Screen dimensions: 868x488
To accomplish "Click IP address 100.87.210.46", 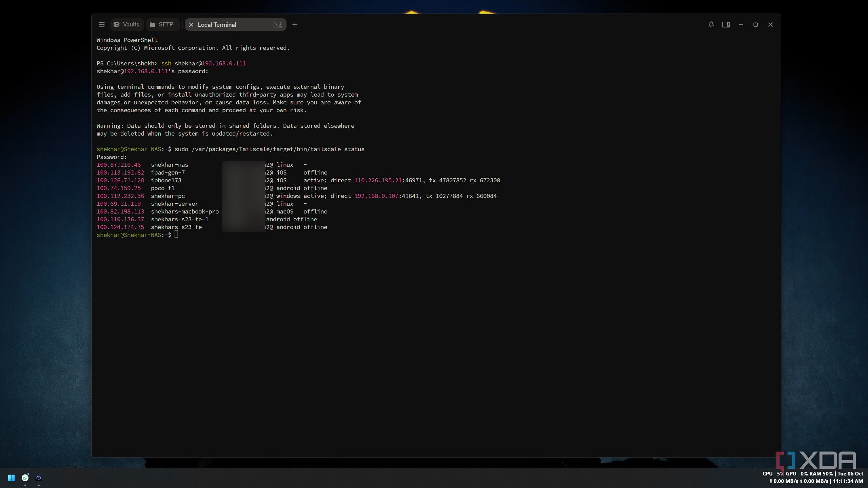I will [x=119, y=165].
